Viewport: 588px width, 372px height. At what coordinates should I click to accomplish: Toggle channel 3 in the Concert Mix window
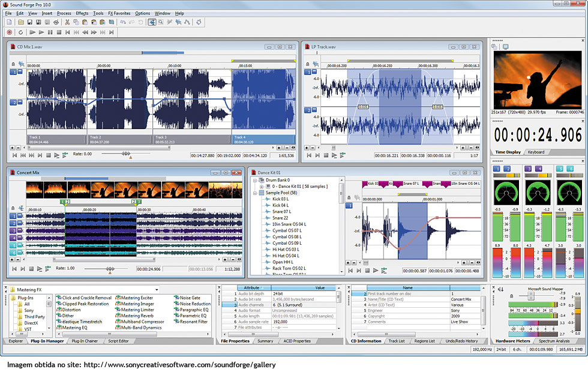(x=13, y=230)
